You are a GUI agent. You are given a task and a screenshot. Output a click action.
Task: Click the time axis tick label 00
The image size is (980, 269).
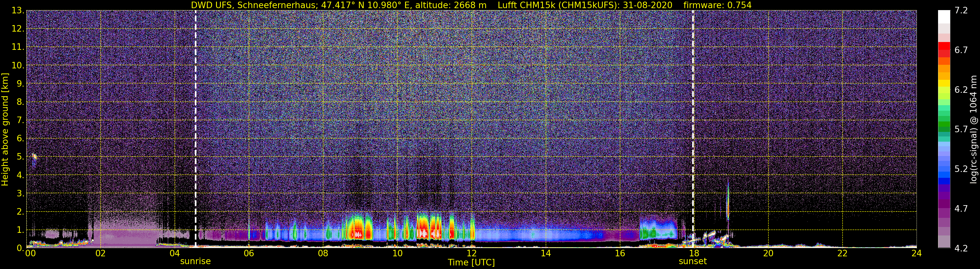coord(31,254)
